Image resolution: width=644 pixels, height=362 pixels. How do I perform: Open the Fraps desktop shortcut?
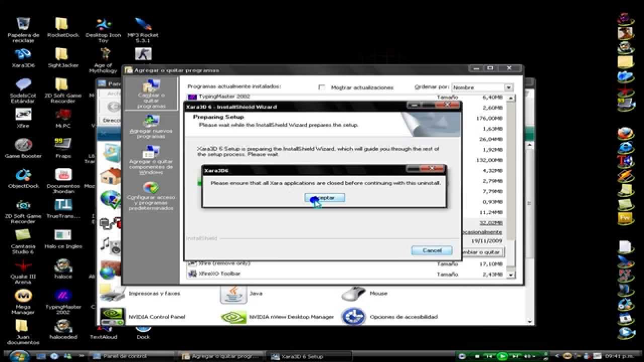(x=63, y=149)
